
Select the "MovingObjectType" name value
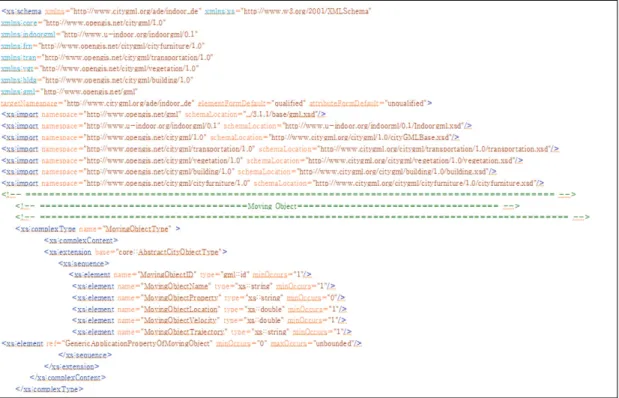[137, 229]
